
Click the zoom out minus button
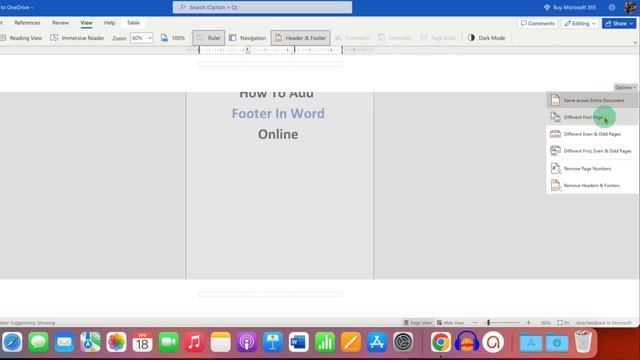[x=475, y=322]
